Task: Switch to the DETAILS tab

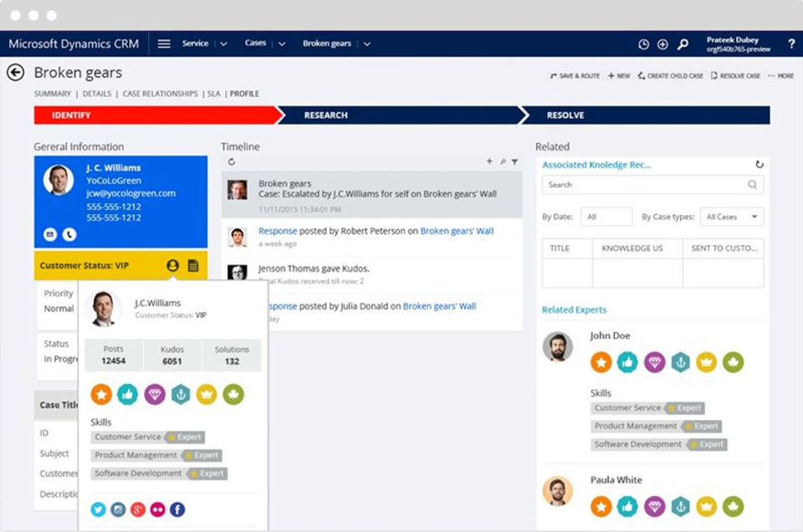Action: (x=97, y=94)
